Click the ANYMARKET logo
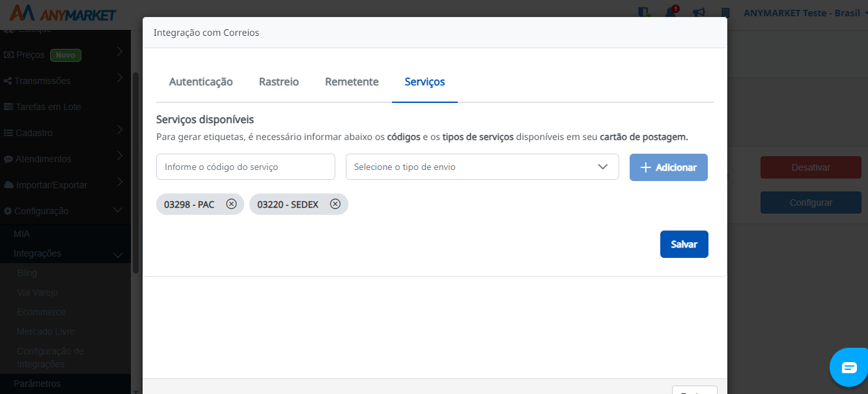 pyautogui.click(x=63, y=13)
